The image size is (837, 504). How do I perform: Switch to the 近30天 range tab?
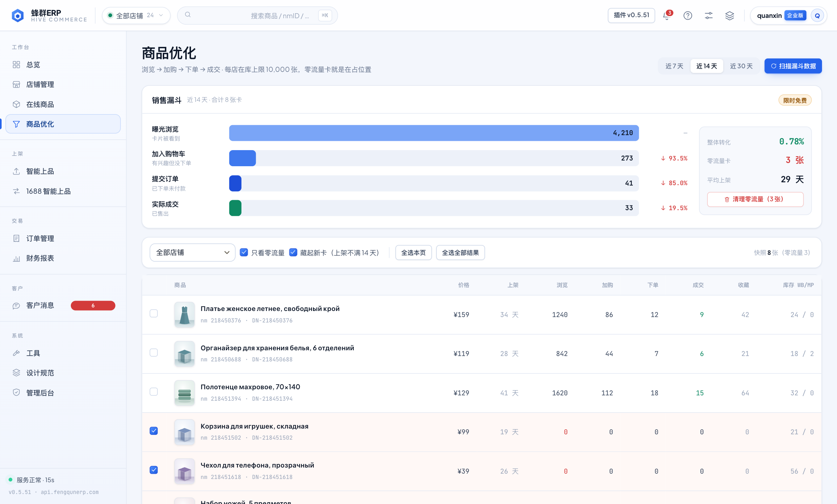click(x=741, y=66)
